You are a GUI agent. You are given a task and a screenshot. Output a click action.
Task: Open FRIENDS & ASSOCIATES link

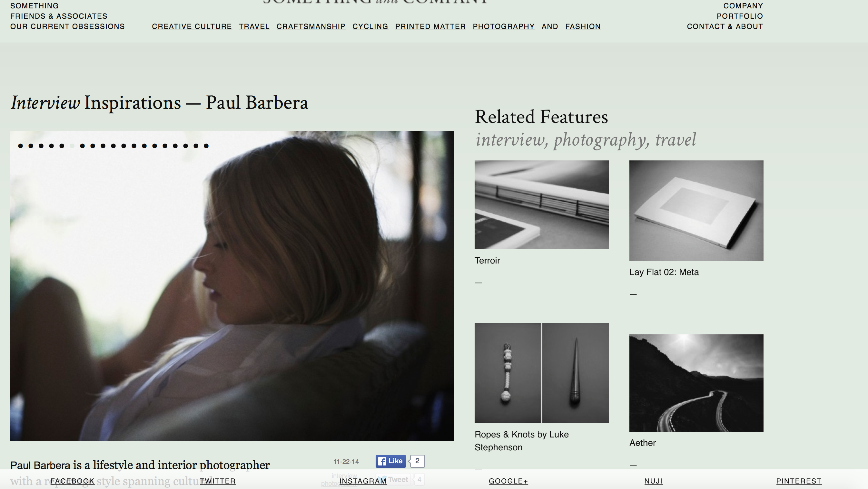(59, 16)
